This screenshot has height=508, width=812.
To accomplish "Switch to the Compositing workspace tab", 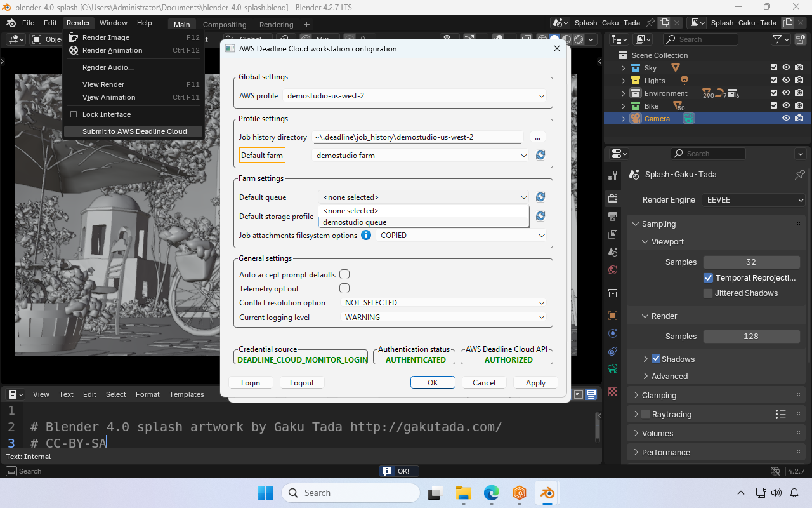I will (x=225, y=24).
